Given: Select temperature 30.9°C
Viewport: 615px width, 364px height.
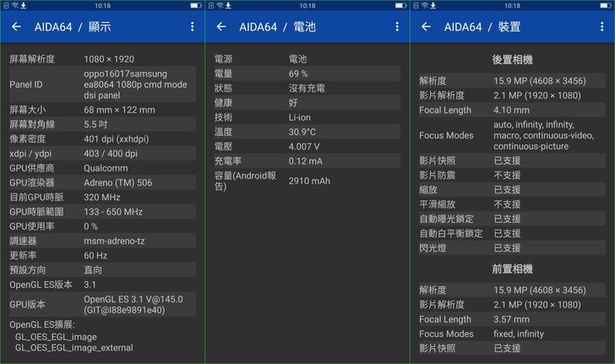Looking at the screenshot, I should [x=302, y=132].
